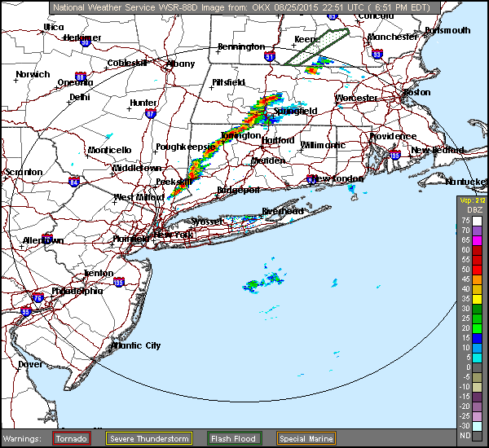Select the ND swatch at scale bottom
Screen dimensions: 489x448
[477, 436]
